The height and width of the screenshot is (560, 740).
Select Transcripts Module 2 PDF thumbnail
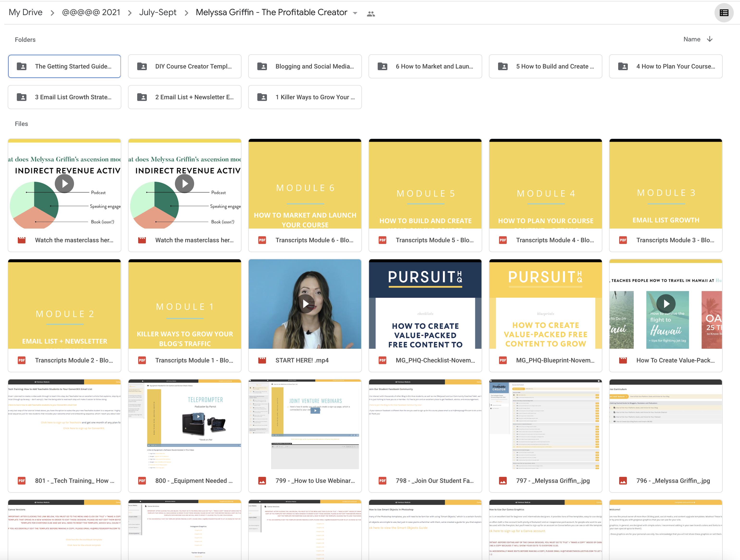coord(64,304)
